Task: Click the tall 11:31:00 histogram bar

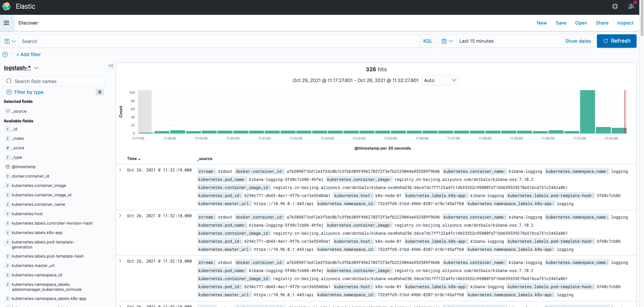Action: pyautogui.click(x=587, y=112)
